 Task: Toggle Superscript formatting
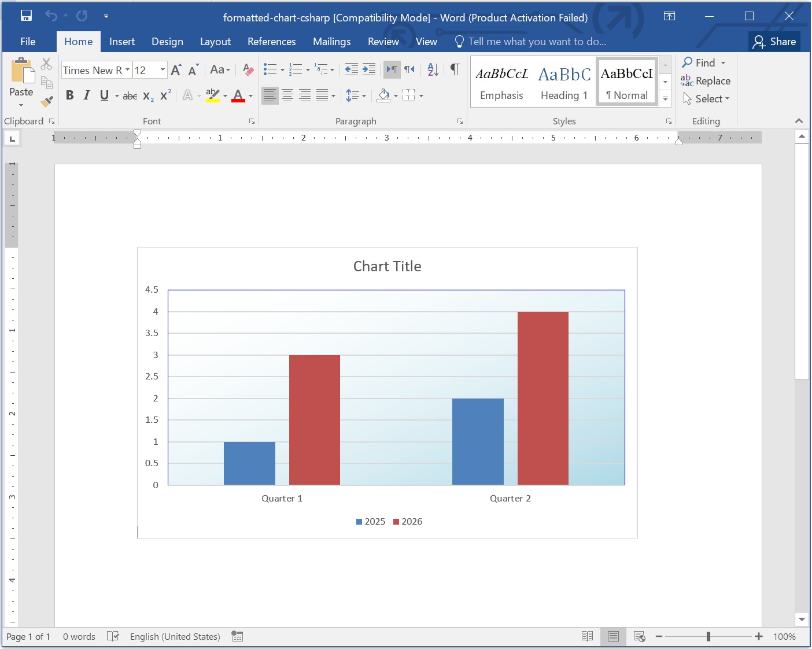pos(165,95)
